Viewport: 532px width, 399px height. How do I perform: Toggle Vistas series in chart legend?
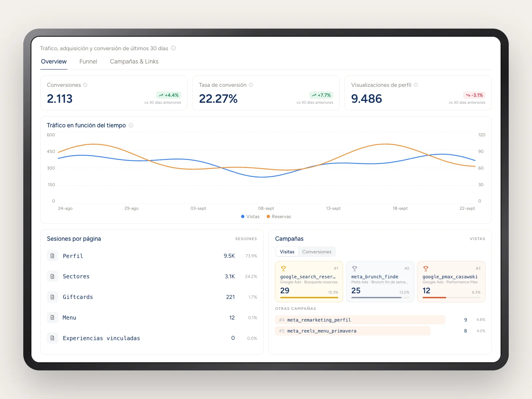(x=250, y=216)
